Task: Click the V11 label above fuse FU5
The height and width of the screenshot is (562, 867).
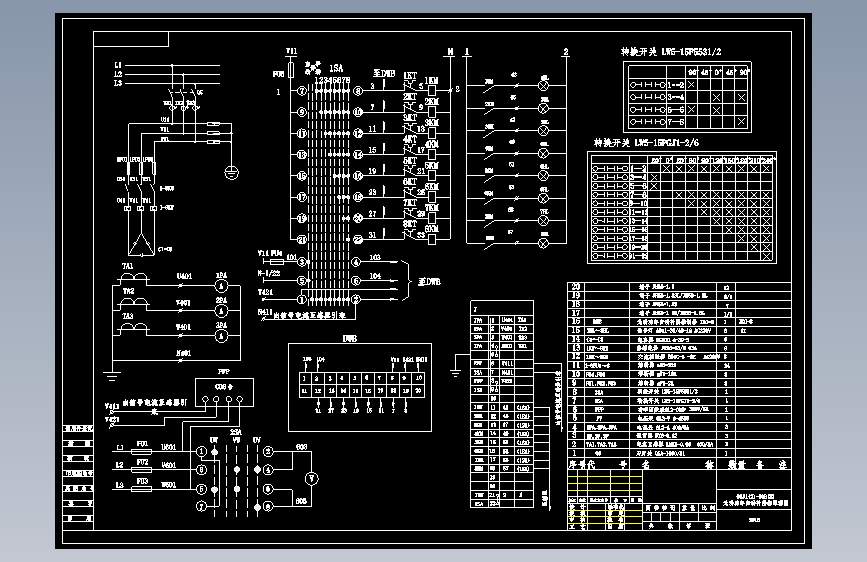Action: pos(291,51)
